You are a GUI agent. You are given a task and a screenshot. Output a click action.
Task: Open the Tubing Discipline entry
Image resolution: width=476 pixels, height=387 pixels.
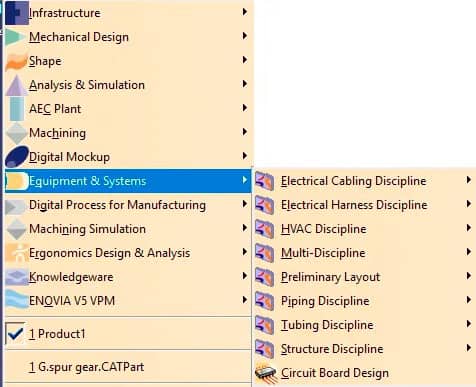(364, 325)
